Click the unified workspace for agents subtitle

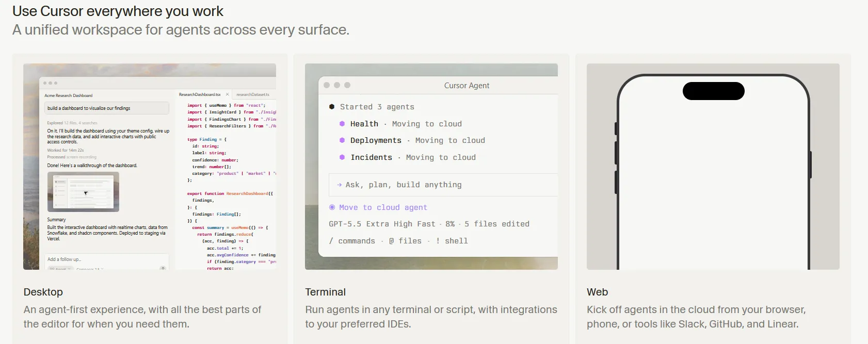tap(181, 30)
